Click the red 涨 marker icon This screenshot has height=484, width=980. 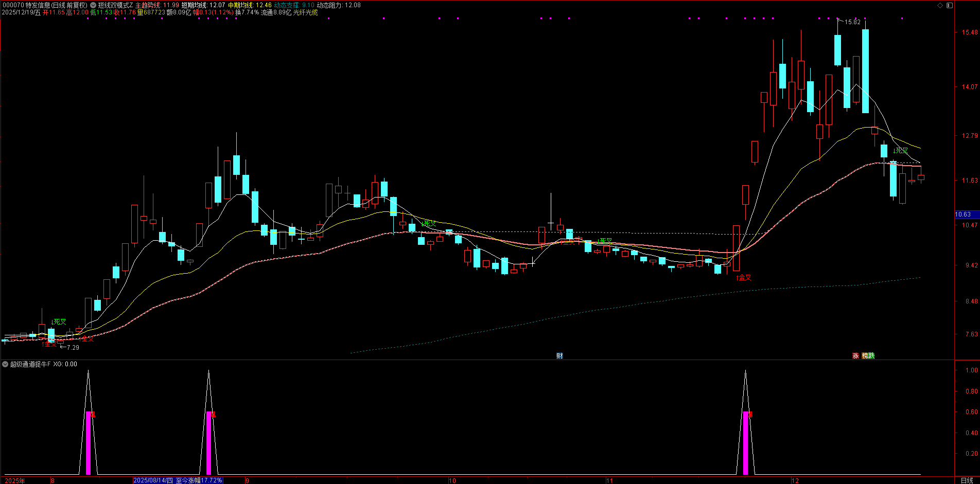[855, 355]
